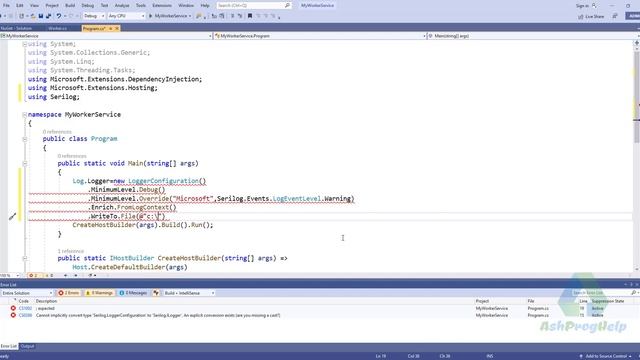640x360 pixels.
Task: Open the View menu
Action: [x=34, y=6]
